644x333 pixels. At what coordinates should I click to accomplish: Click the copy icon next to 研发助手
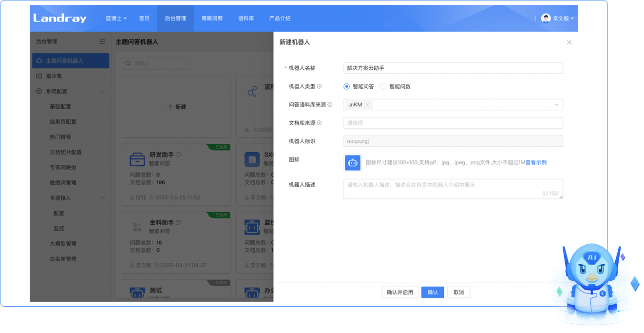tap(178, 155)
